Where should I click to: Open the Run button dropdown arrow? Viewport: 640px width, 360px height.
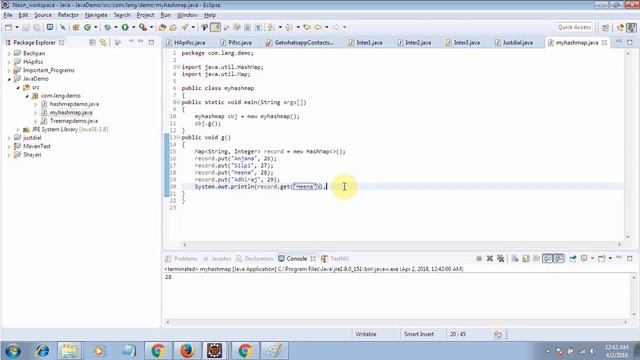click(133, 27)
